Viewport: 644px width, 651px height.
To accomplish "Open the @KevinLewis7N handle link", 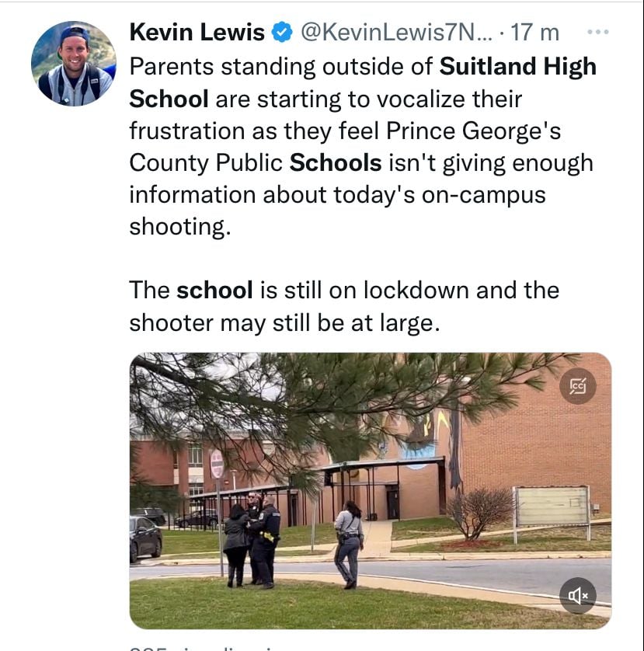I will [x=396, y=32].
